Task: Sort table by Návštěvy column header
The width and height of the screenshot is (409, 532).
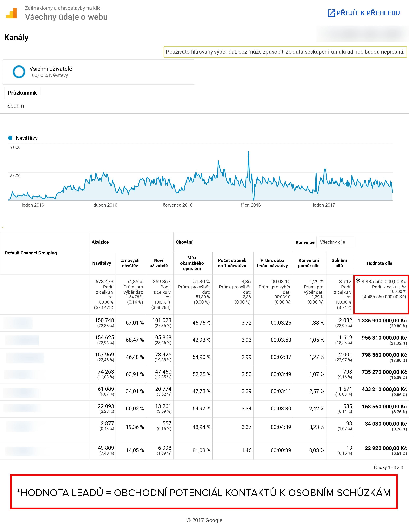Action: point(101,263)
